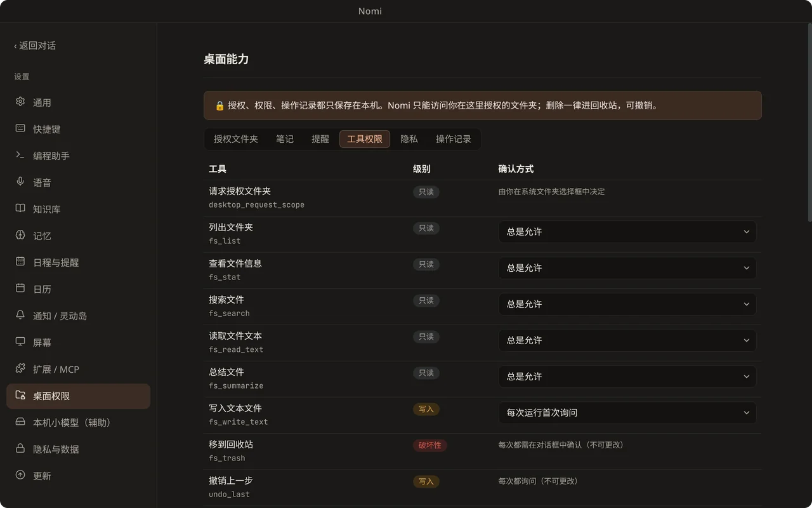Image resolution: width=812 pixels, height=508 pixels.
Task: Click the calendar icon beside 日程与提醒
Action: coord(20,262)
